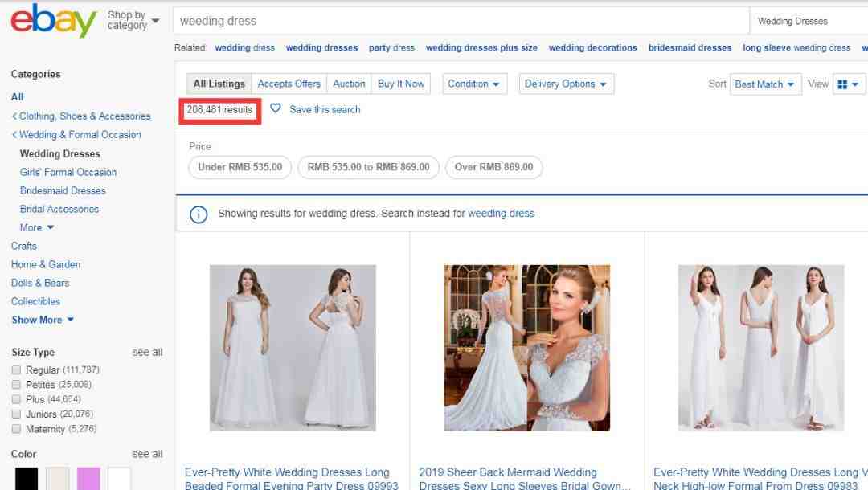Screen dimensions: 868x490
Task: Click the info icon in the results notice
Action: [199, 214]
